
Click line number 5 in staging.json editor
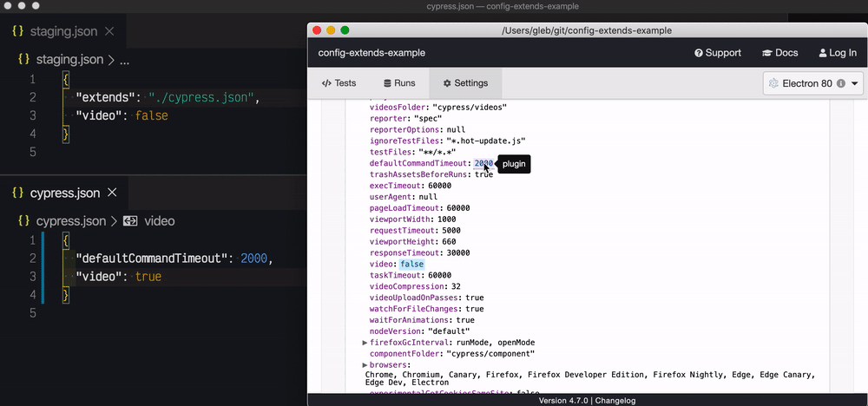[33, 152]
